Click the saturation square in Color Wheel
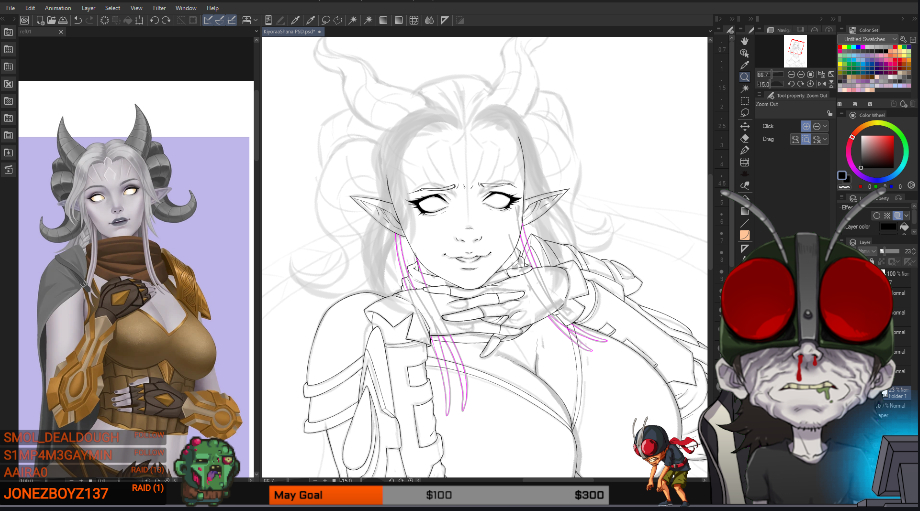This screenshot has height=511, width=920. 876,151
